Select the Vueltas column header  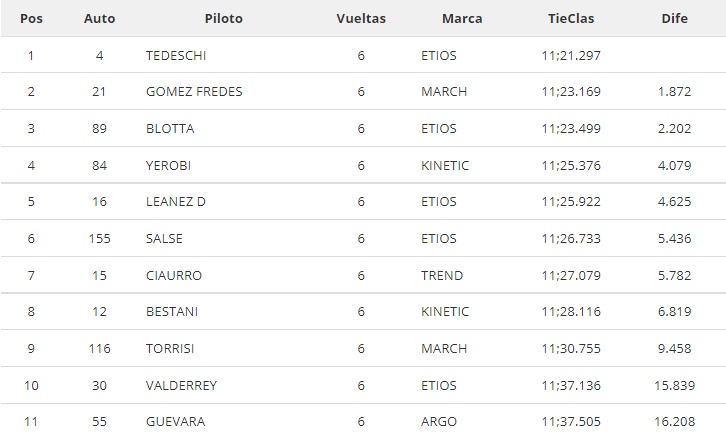click(361, 19)
